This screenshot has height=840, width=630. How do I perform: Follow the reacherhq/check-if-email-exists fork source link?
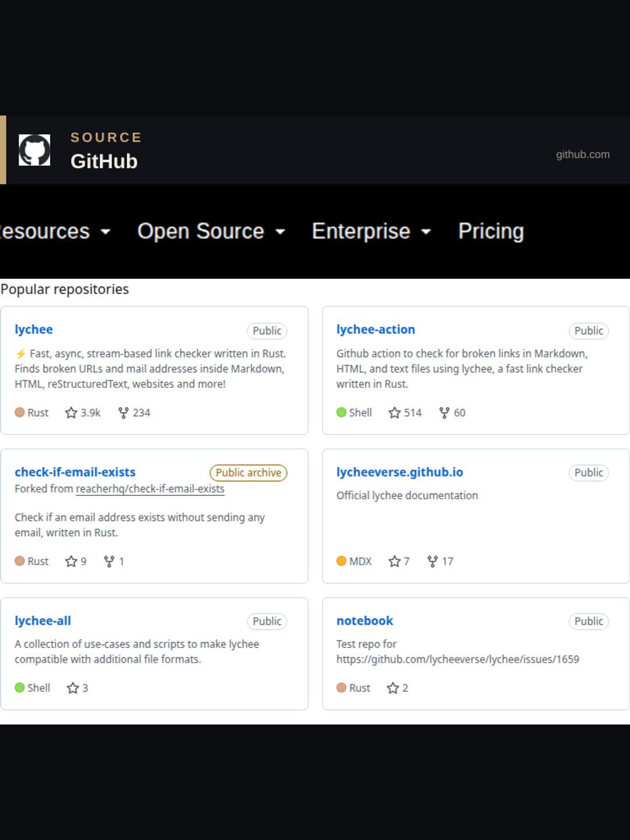[150, 489]
